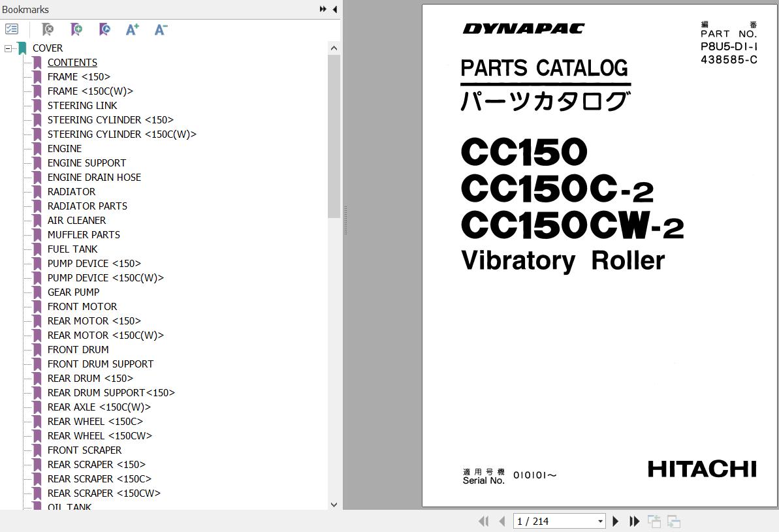Collapse the COVER bookmark tree

7,48
